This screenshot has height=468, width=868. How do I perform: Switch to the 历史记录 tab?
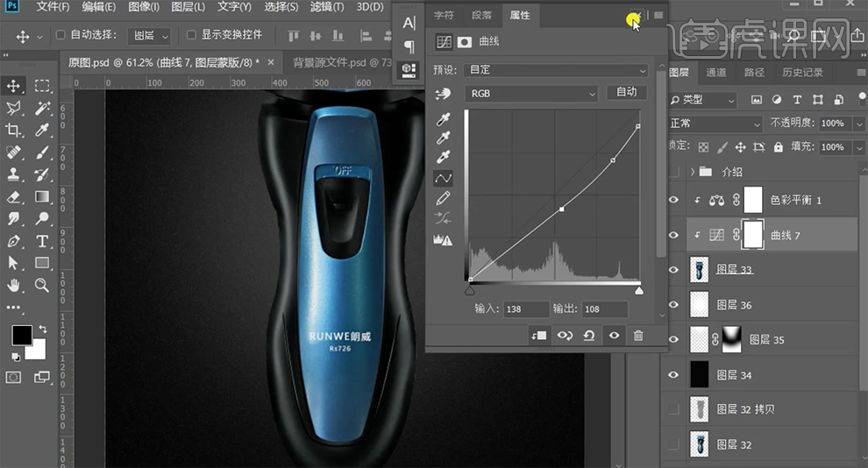point(802,73)
